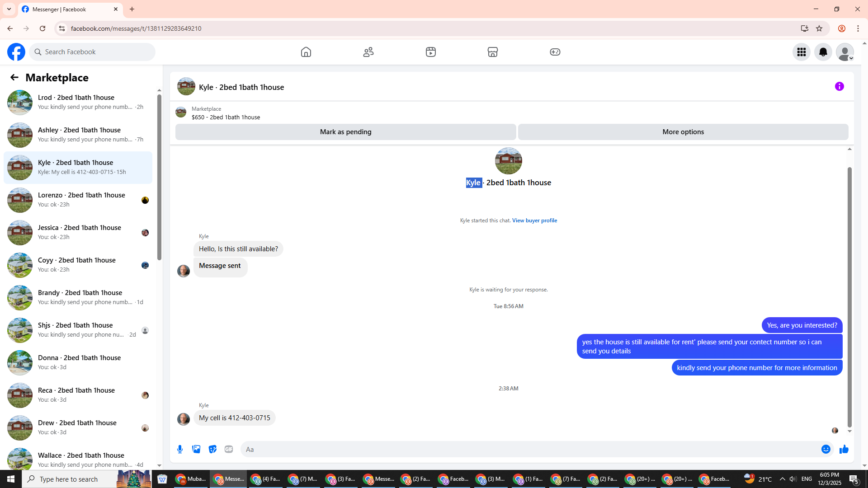Open the Friends tab icon
The image size is (868, 488).
[368, 52]
